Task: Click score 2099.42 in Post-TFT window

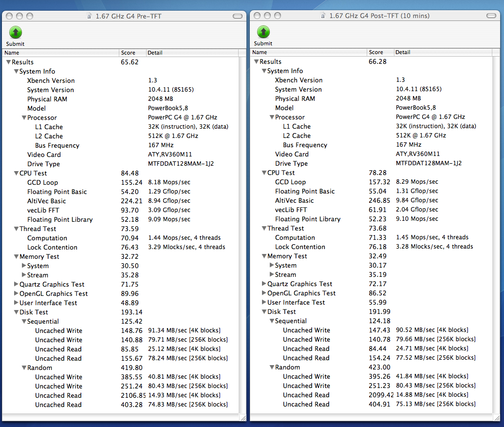Action: pyautogui.click(x=381, y=395)
